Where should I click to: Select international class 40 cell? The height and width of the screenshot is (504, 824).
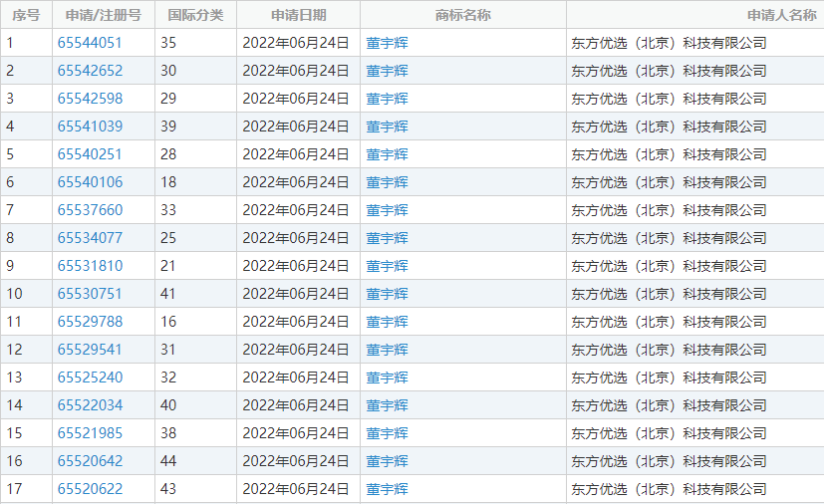click(195, 404)
